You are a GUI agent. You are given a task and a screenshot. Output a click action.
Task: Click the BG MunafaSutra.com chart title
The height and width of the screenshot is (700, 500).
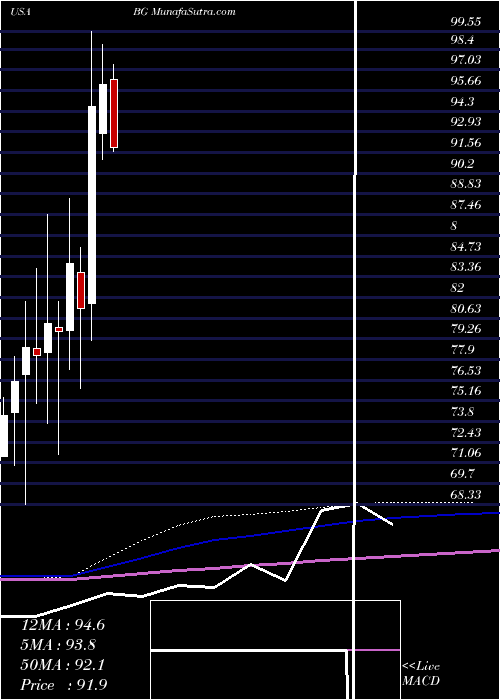click(x=184, y=12)
